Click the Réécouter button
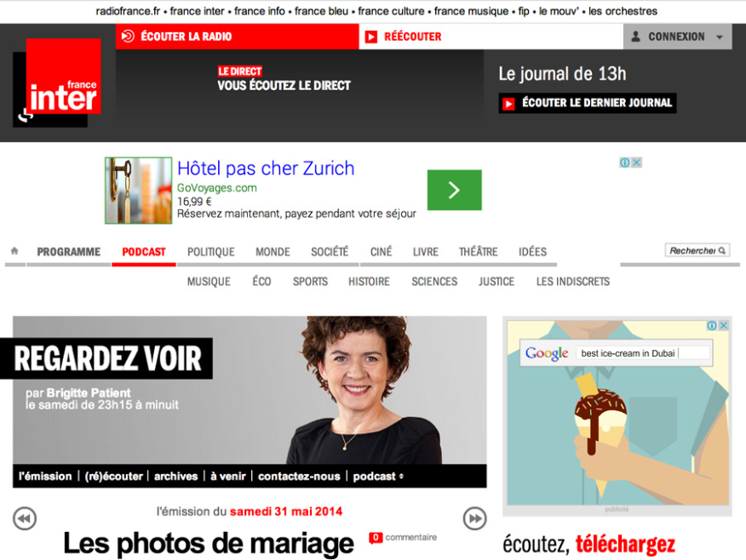 pos(491,37)
